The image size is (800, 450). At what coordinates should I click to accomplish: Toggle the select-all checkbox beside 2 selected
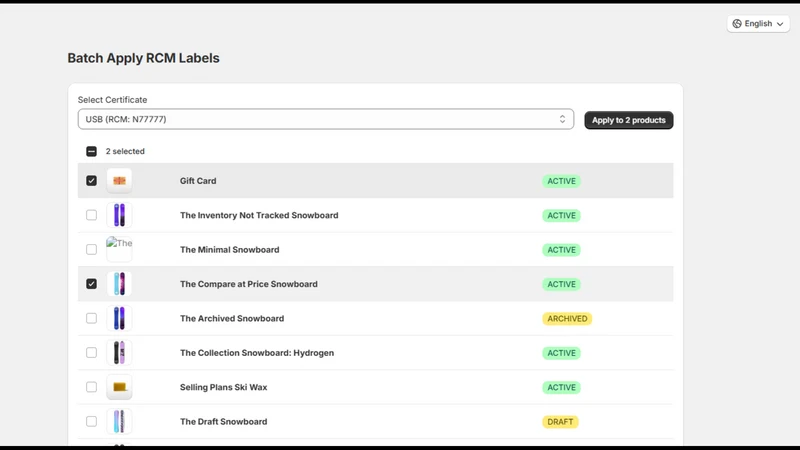[91, 152]
